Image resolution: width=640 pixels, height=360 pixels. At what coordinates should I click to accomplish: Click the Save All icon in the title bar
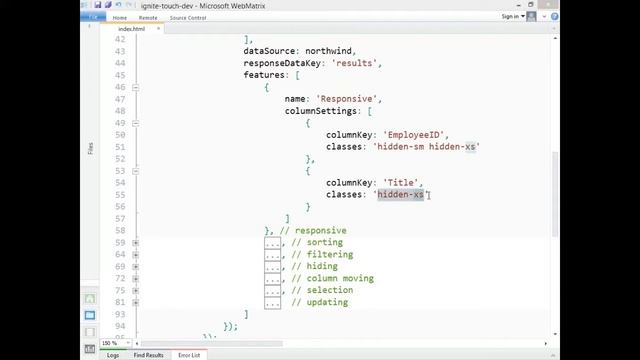pos(108,5)
